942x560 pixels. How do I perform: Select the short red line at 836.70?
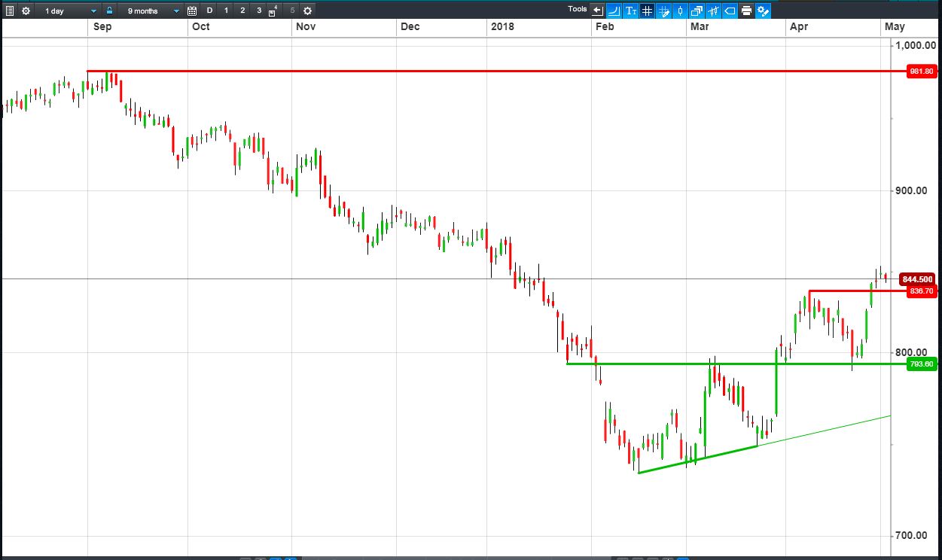click(858, 291)
